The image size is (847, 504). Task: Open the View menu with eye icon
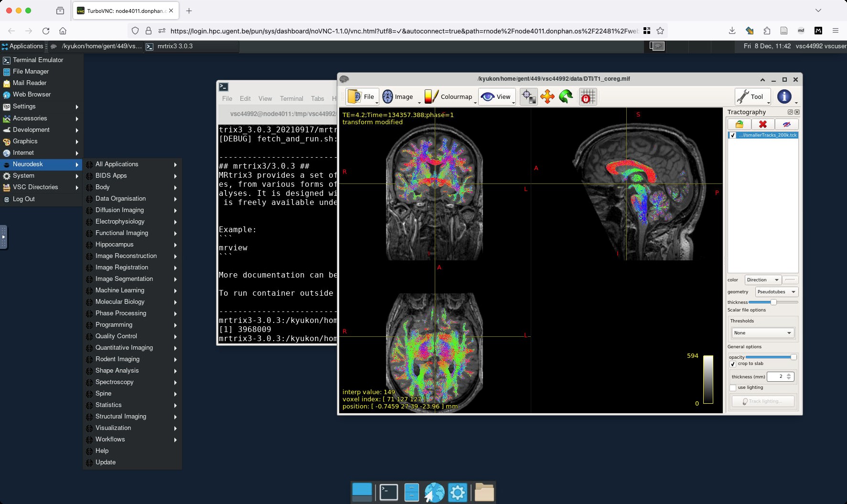pos(497,97)
